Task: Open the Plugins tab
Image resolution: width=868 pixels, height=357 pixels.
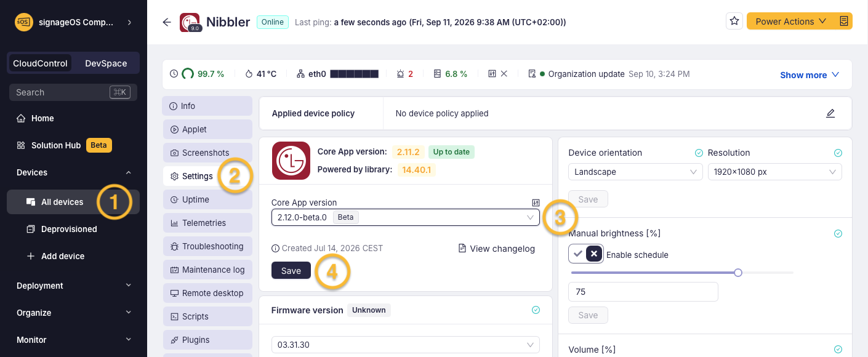Action: click(x=207, y=340)
